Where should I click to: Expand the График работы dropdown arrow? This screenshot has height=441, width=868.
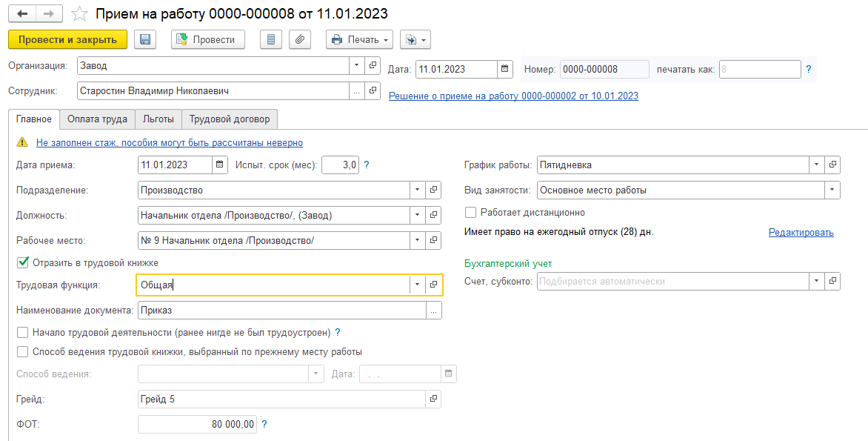click(x=816, y=165)
